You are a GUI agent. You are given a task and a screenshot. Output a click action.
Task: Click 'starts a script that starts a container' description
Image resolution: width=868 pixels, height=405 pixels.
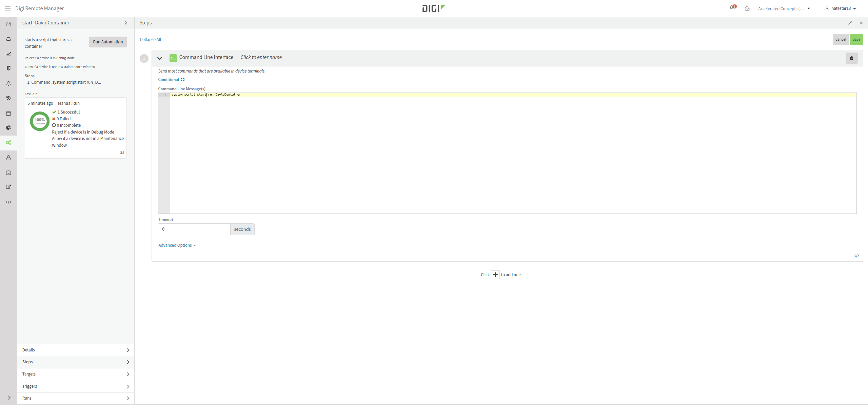[48, 43]
